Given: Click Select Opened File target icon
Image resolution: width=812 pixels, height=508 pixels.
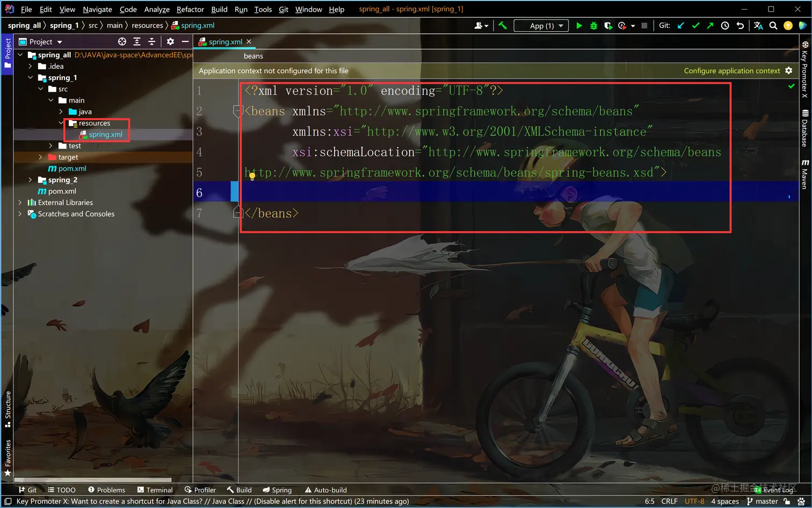Looking at the screenshot, I should (x=122, y=41).
